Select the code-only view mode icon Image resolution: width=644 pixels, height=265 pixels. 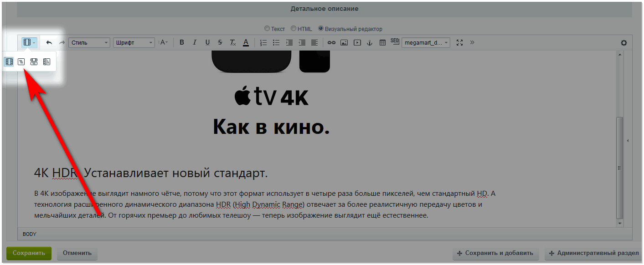coord(21,61)
